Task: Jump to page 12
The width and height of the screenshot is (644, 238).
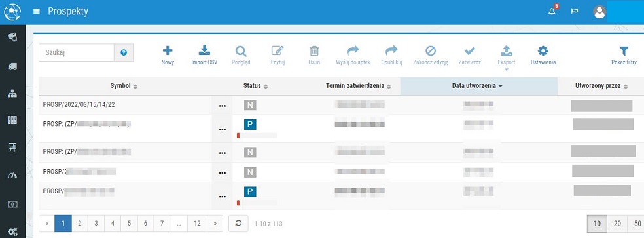Action: click(x=198, y=223)
